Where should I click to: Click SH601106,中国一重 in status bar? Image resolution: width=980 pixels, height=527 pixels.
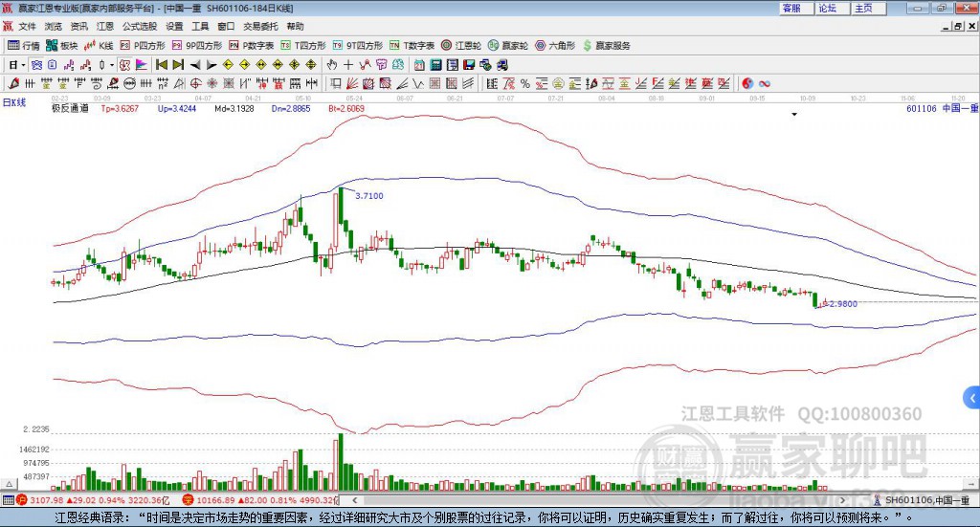926,500
